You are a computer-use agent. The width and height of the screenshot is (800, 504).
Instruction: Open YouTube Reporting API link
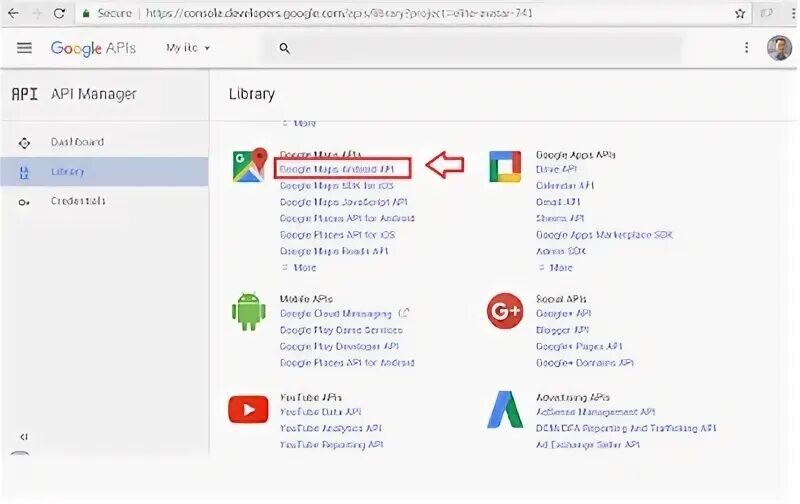[331, 444]
